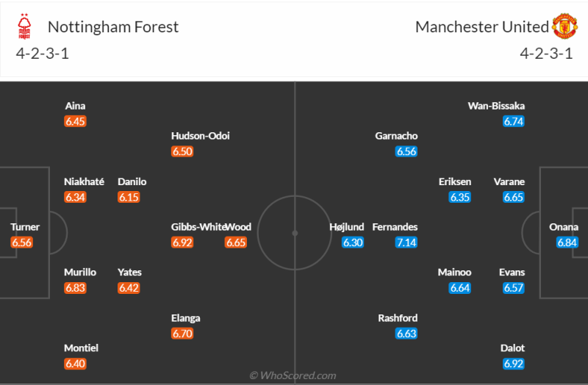Image resolution: width=588 pixels, height=385 pixels.
Task: Click Gibbs-White's 6.92 rating badge
Action: click(x=182, y=242)
